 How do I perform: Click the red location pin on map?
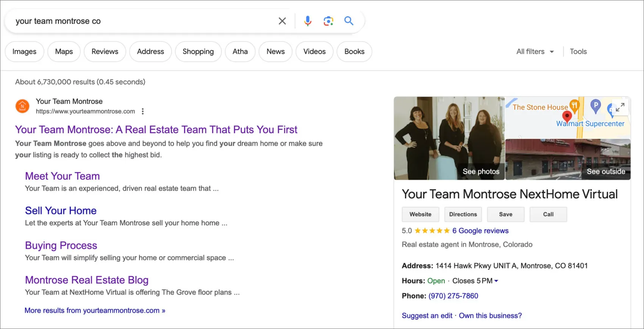567,116
